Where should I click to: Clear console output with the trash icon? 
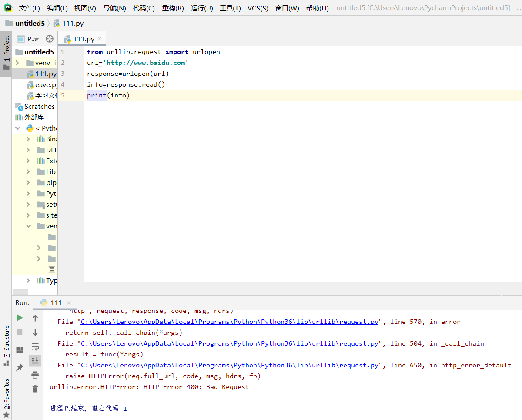coord(35,389)
